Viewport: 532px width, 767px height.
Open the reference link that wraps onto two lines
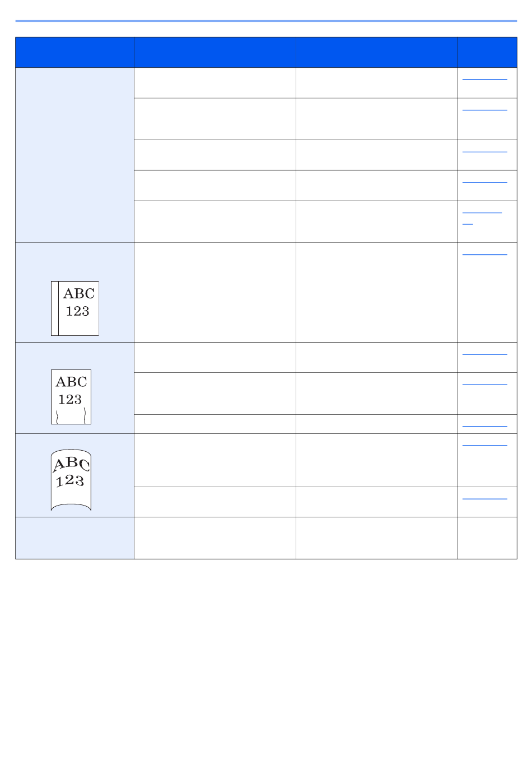pyautogui.click(x=482, y=213)
